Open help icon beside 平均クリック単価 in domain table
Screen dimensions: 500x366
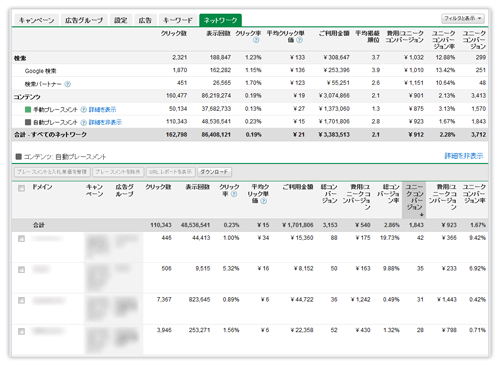[x=264, y=201]
